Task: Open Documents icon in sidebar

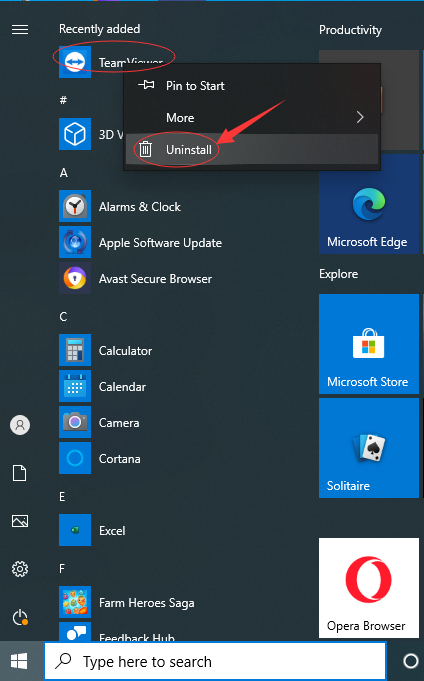Action: coord(20,473)
